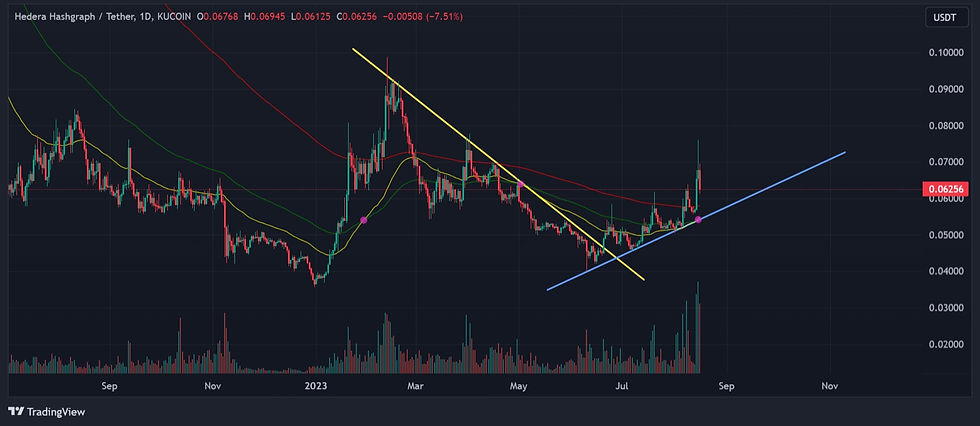Click the 0.04000 price axis label
This screenshot has height=426, width=980.
[x=944, y=272]
